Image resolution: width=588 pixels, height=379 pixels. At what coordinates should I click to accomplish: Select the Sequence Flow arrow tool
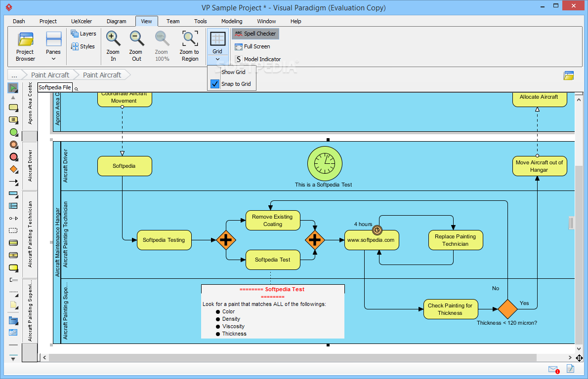[x=13, y=182]
